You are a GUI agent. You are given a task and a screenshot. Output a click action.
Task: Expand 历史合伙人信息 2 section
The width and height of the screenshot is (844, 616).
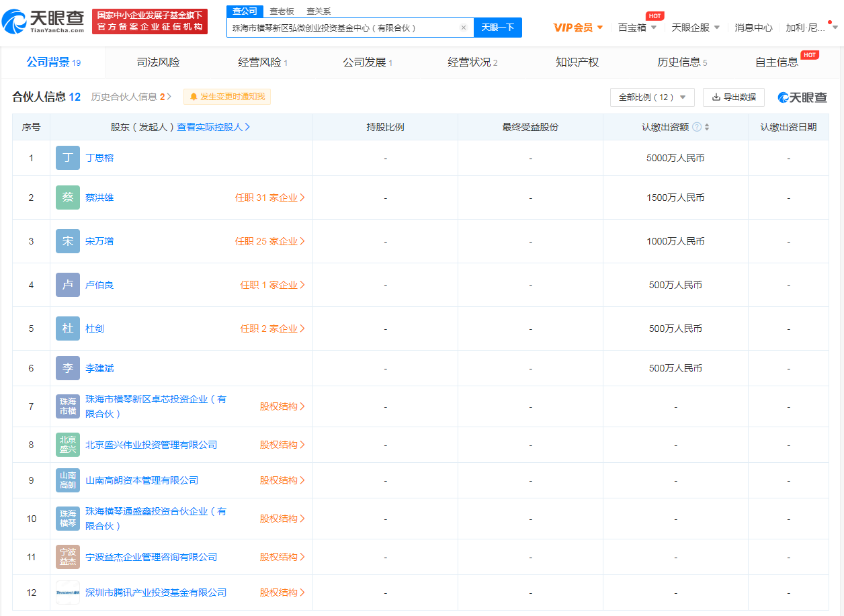coord(131,97)
